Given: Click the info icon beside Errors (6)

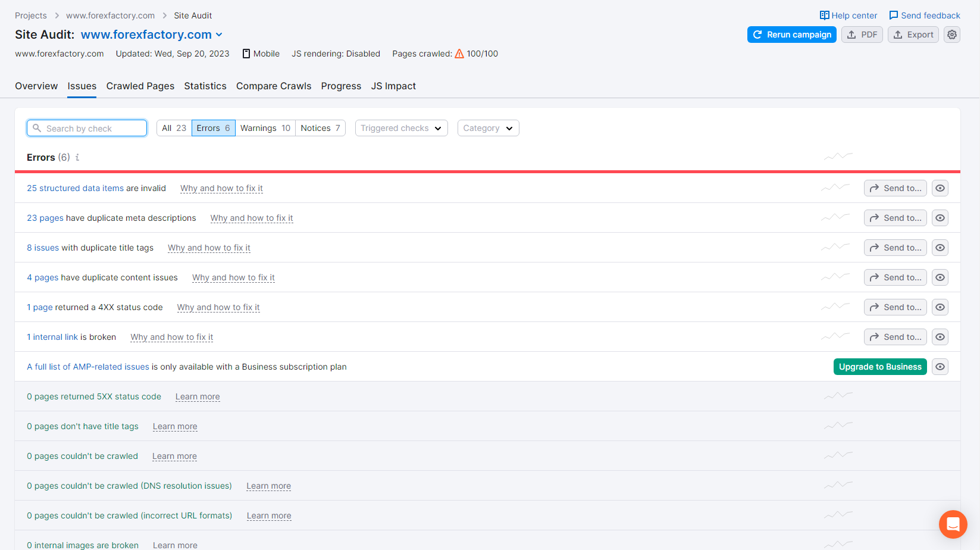Looking at the screenshot, I should tap(77, 157).
